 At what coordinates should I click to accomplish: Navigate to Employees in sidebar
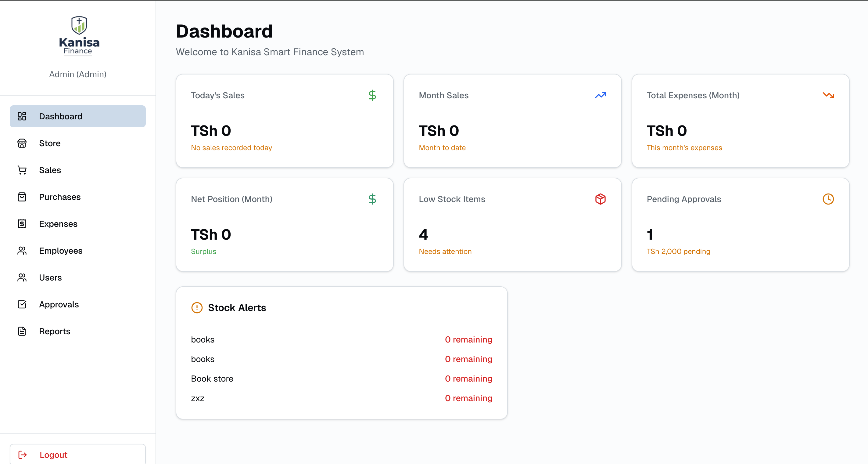pos(61,251)
